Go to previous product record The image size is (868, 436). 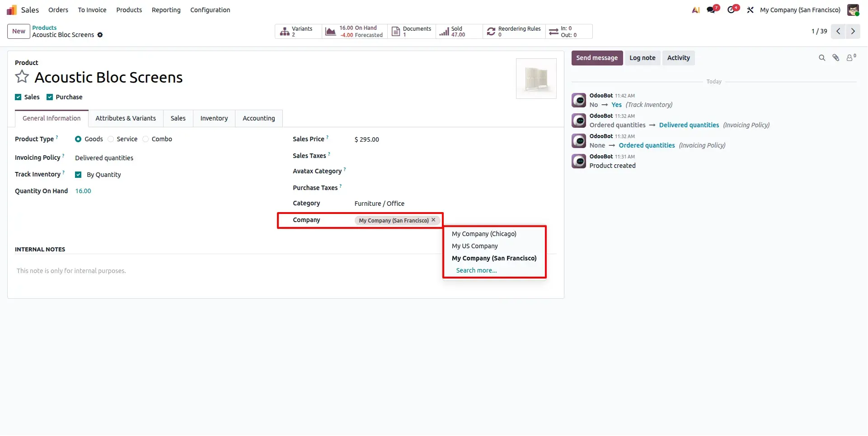point(838,31)
